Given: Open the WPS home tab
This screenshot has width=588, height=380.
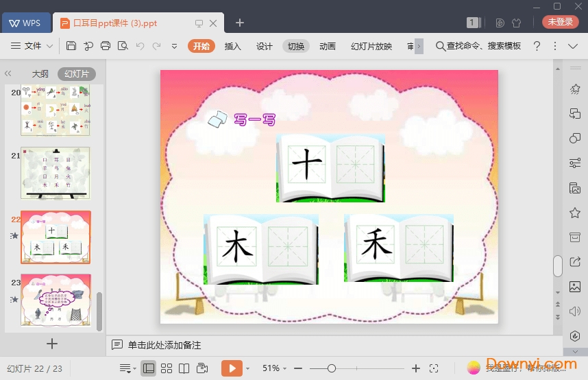Looking at the screenshot, I should [x=26, y=23].
